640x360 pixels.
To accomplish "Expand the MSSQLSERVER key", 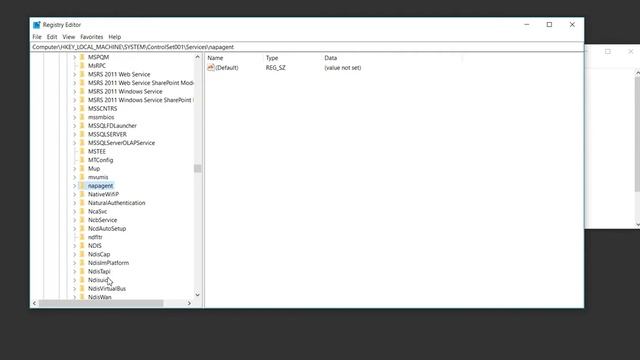I will 74,134.
